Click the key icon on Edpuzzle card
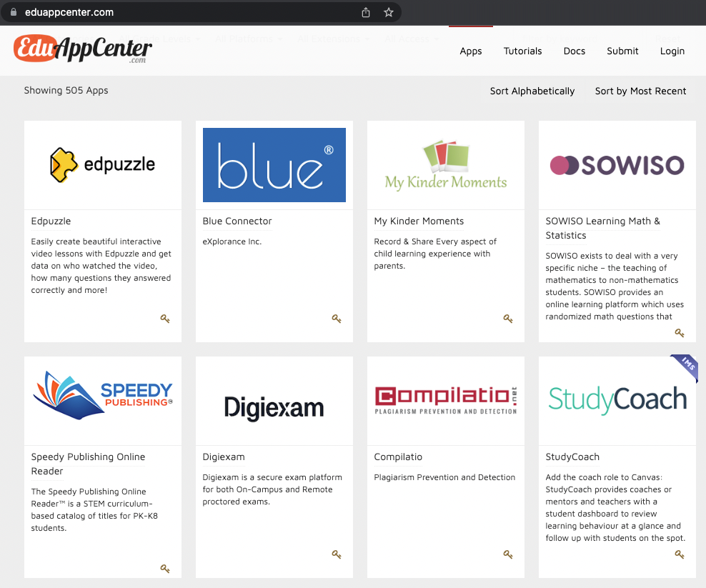The height and width of the screenshot is (588, 706). tap(165, 319)
